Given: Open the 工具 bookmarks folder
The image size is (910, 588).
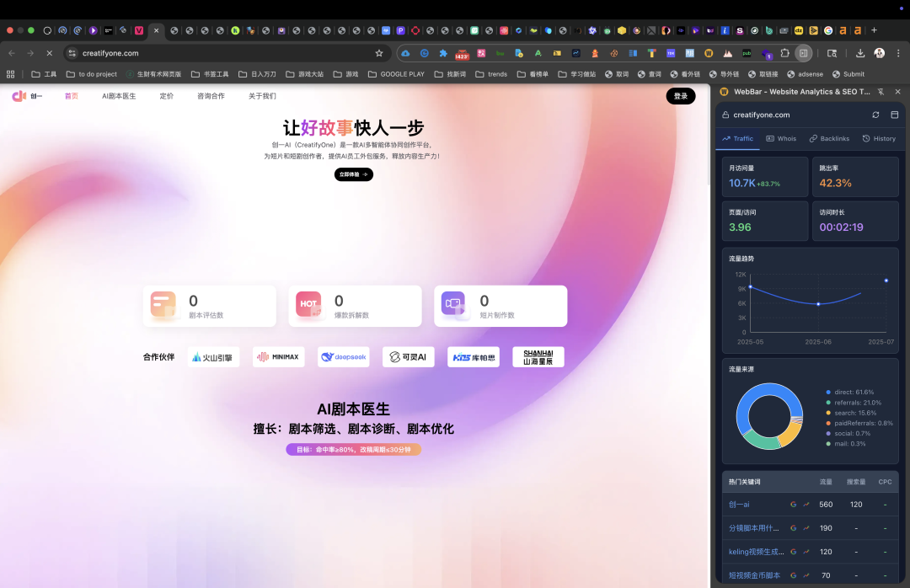Looking at the screenshot, I should click(44, 74).
